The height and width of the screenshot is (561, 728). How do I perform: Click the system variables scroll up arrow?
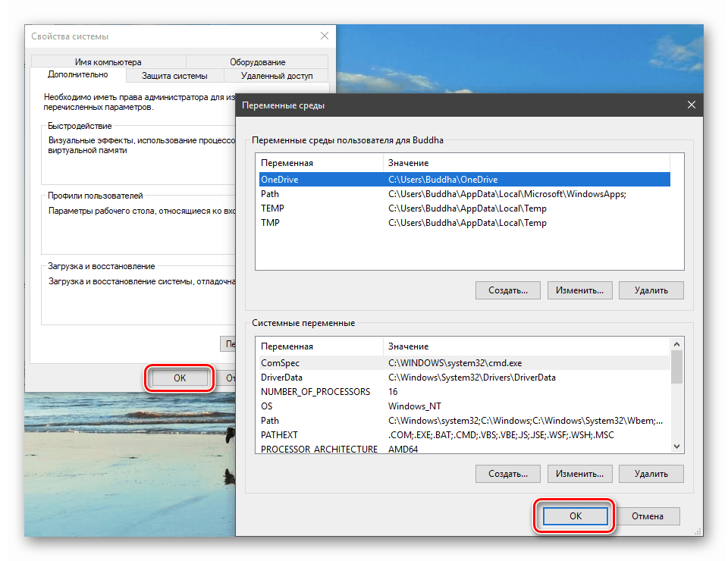[677, 344]
